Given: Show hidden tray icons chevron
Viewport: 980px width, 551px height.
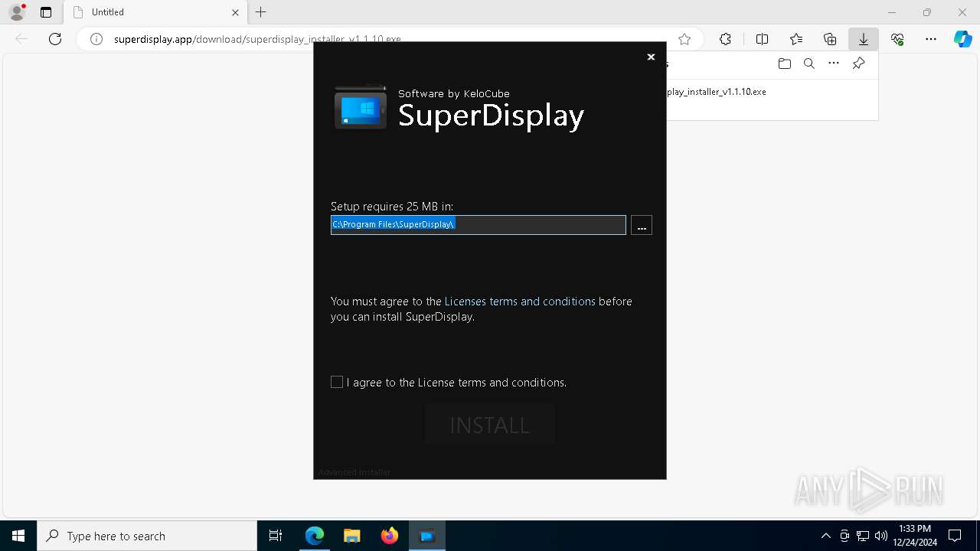Looking at the screenshot, I should (x=825, y=536).
